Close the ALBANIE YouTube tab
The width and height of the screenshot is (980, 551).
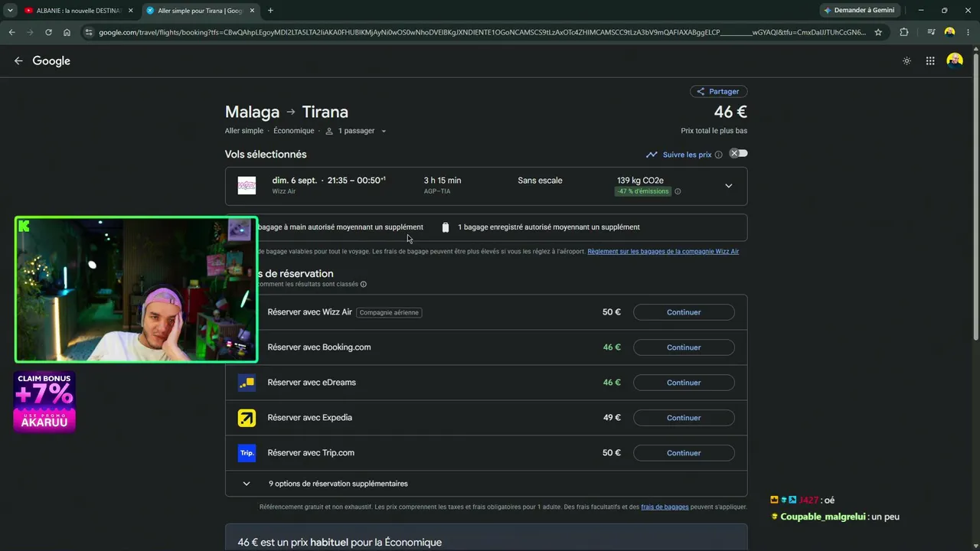(131, 11)
